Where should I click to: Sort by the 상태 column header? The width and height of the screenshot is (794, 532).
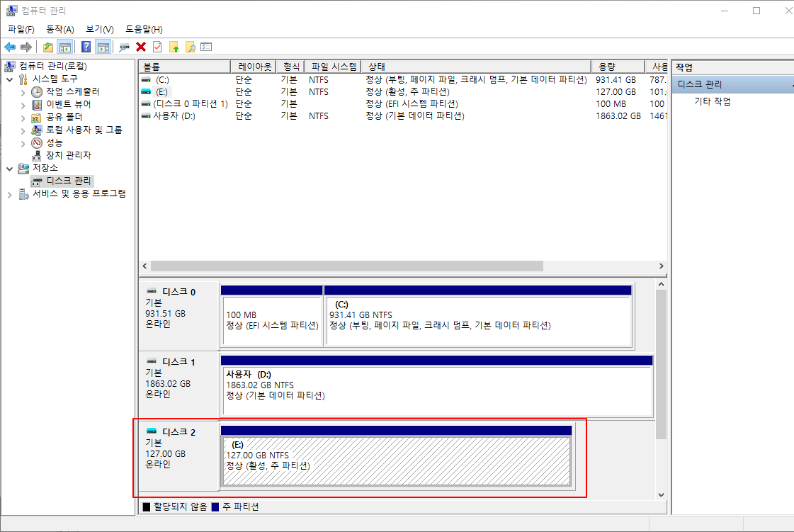click(475, 67)
